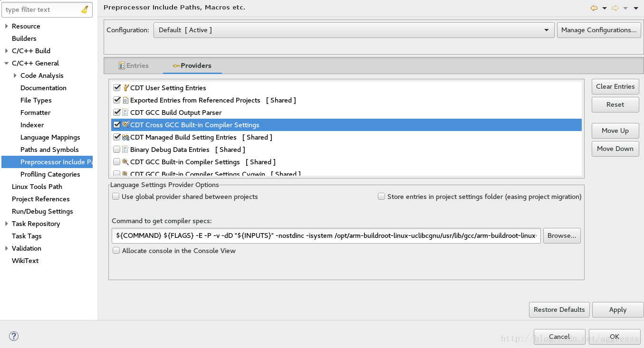
Task: Click the Entries tab icon
Action: (122, 66)
